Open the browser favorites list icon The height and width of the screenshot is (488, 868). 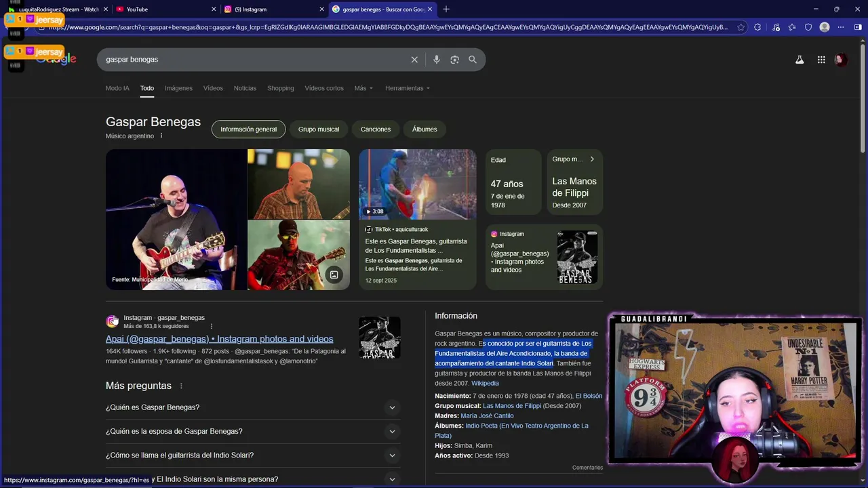click(x=791, y=27)
